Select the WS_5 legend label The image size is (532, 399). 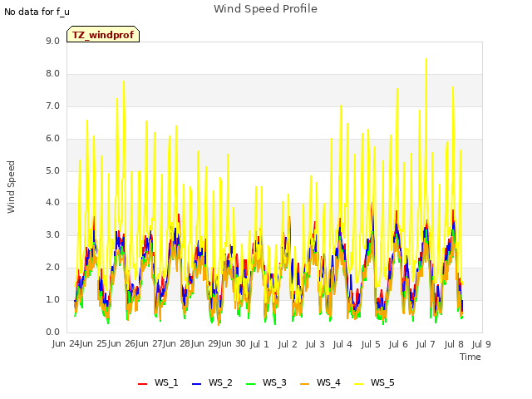coord(382,382)
